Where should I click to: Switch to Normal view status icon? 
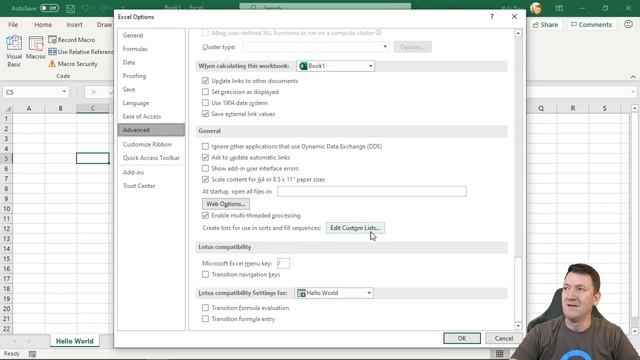coord(500,354)
